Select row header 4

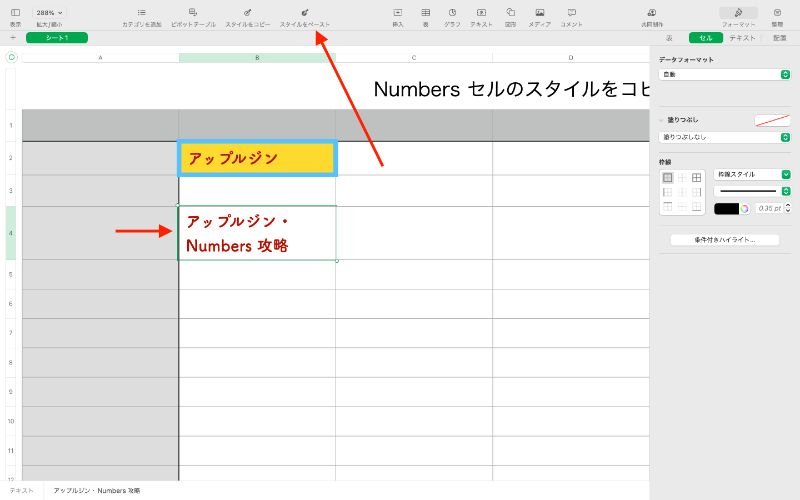(11, 233)
